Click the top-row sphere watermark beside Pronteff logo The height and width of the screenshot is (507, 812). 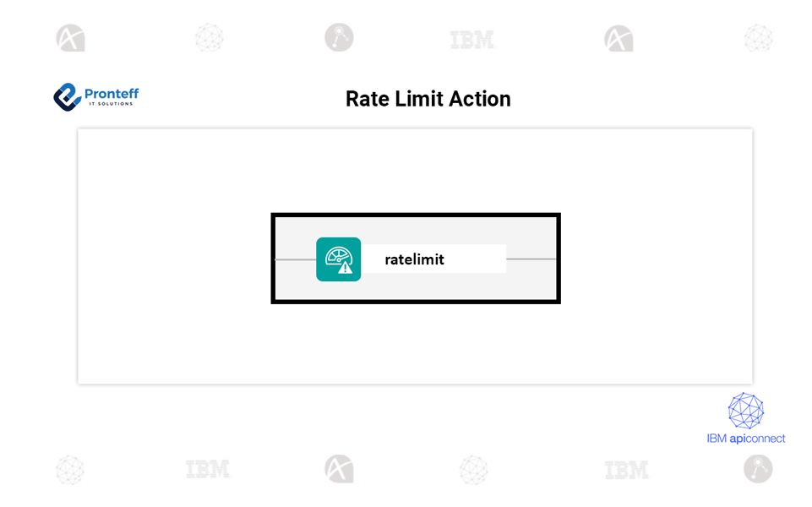[x=209, y=38]
